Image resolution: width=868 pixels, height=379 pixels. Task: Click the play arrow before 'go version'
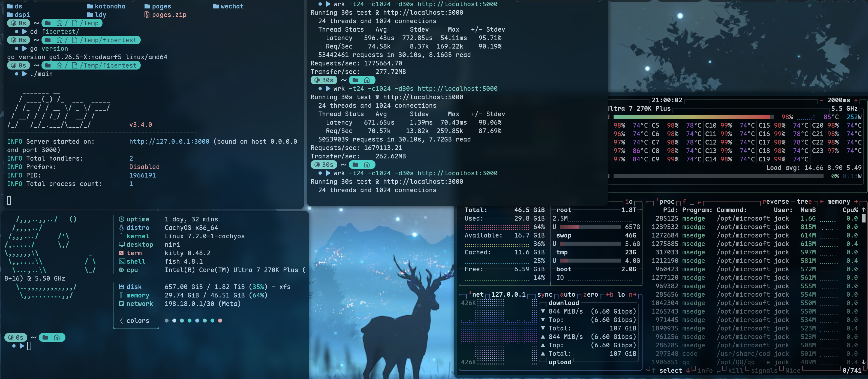(x=25, y=49)
